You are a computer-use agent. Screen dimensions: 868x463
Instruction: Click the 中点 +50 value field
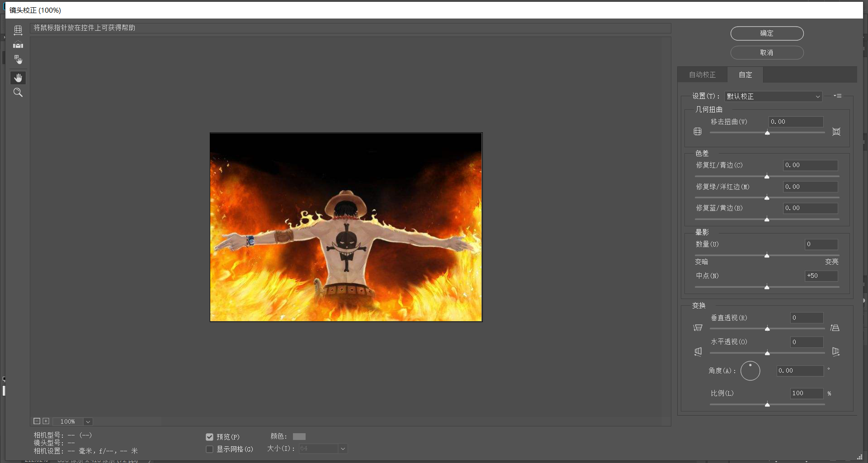pyautogui.click(x=821, y=276)
